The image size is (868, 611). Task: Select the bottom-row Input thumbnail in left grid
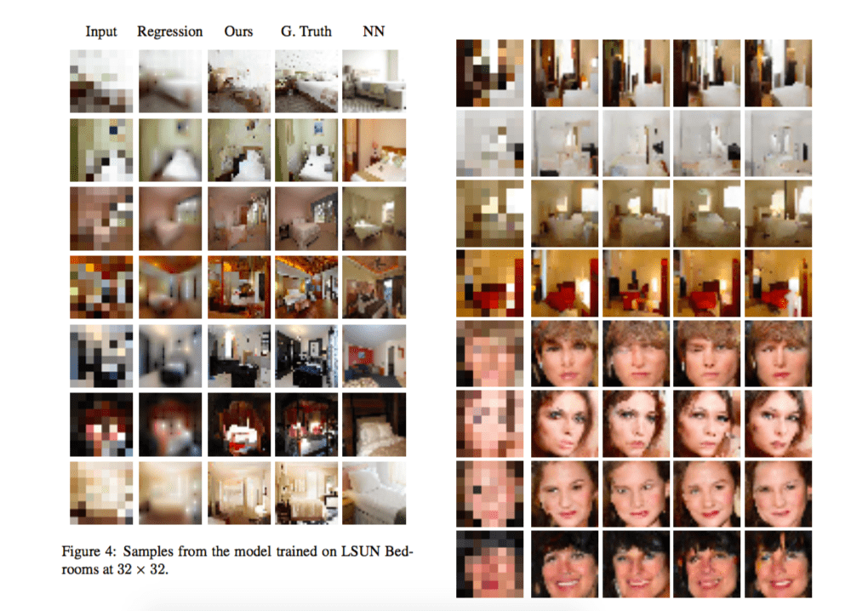(x=101, y=492)
